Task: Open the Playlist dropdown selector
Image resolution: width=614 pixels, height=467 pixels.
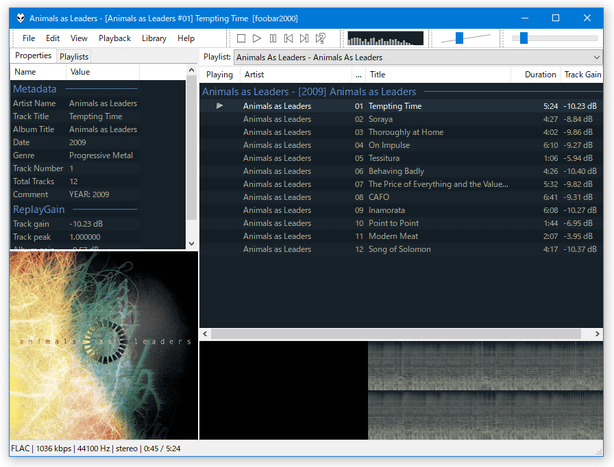Action: (x=418, y=58)
